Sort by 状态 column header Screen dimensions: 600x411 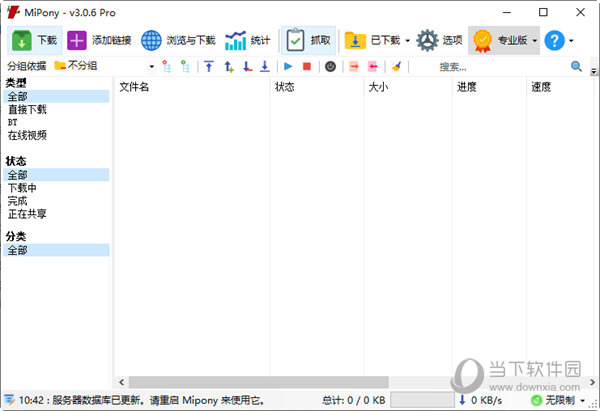317,87
